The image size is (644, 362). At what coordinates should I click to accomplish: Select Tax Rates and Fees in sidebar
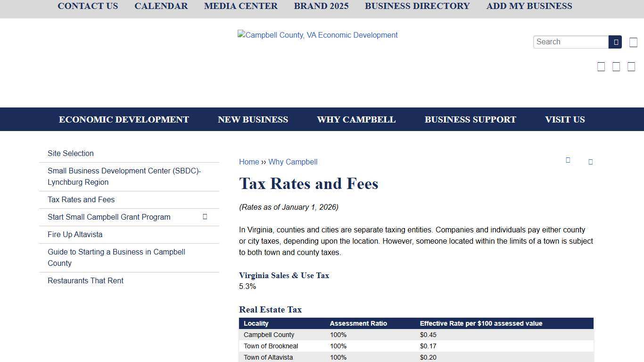(81, 199)
